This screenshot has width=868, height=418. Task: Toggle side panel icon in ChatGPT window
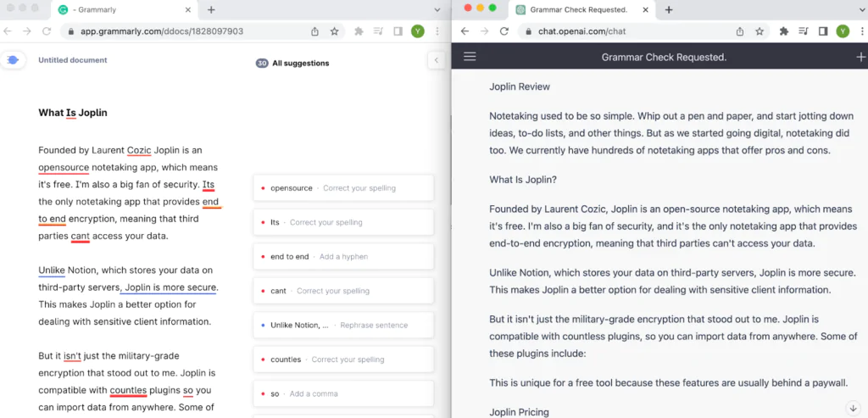[x=823, y=31]
